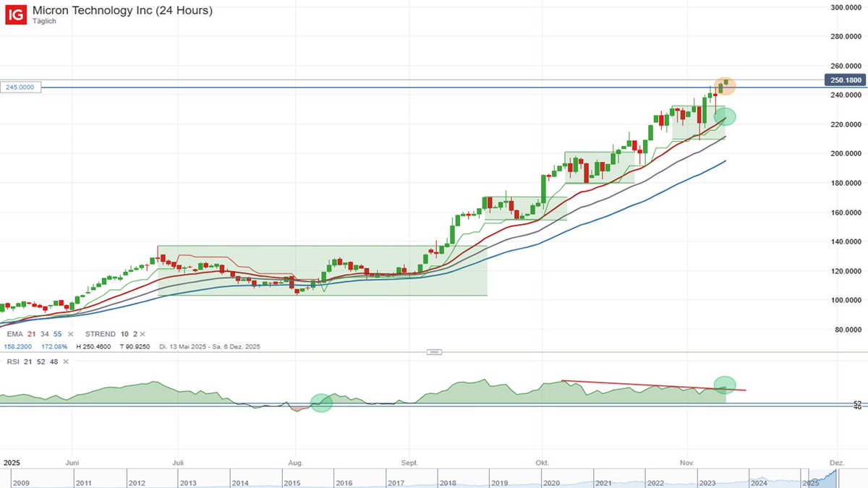The height and width of the screenshot is (488, 868).
Task: Click the 245.0000 price level label
Action: coord(20,86)
